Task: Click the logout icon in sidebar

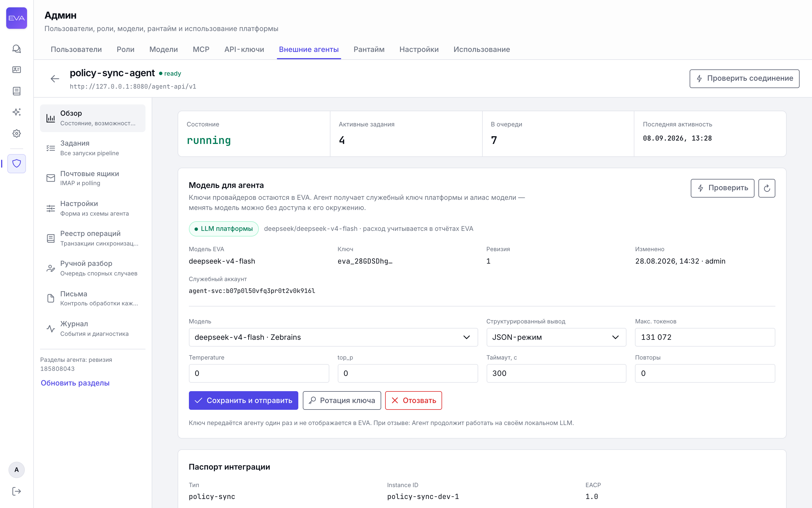Action: pos(16,491)
